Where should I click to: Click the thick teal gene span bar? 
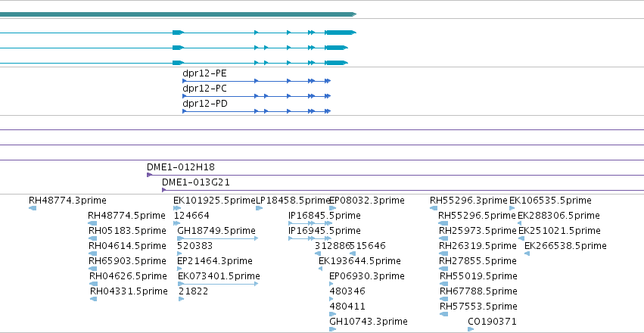click(179, 14)
